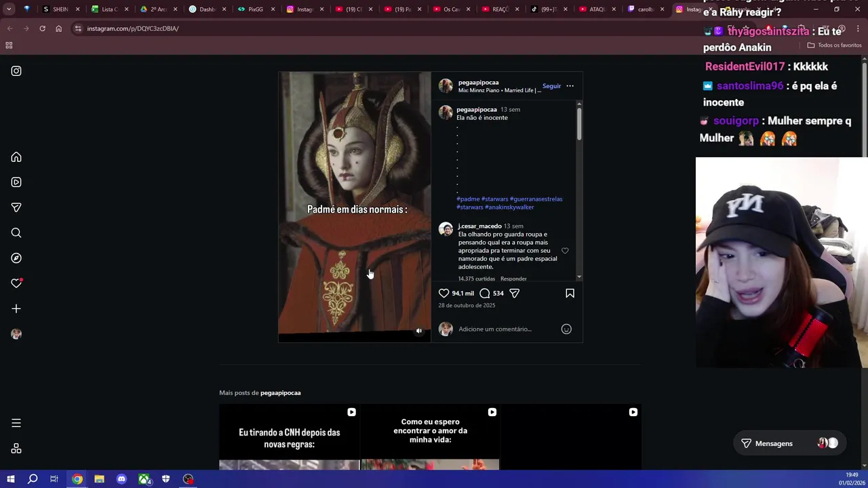Image resolution: width=868 pixels, height=488 pixels.
Task: Open Windows taskbar search
Action: pyautogui.click(x=33, y=479)
